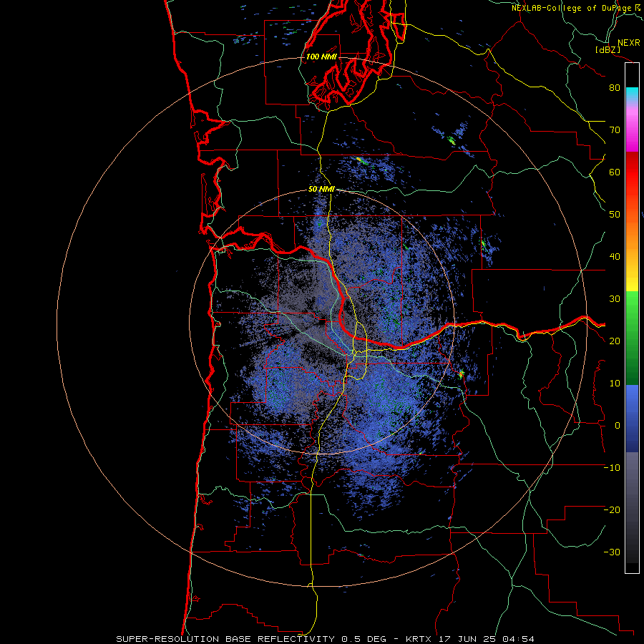The image size is (644, 644).
Task: Click the 100 NMI range ring label
Action: (321, 57)
